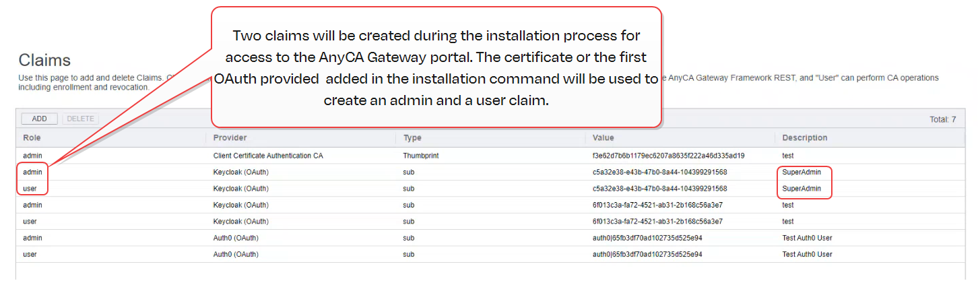Screen dimensions: 980x283
Task: Click the Claims page heading
Action: click(44, 59)
